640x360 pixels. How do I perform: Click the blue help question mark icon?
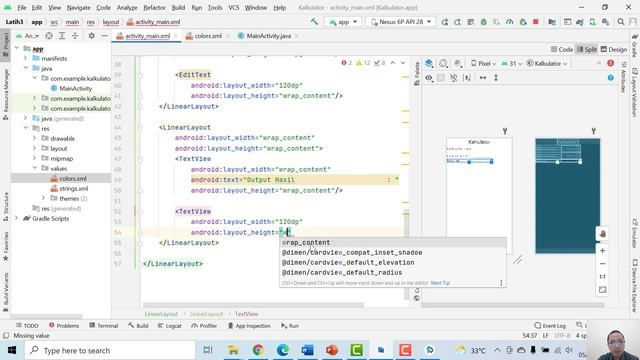[x=610, y=78]
